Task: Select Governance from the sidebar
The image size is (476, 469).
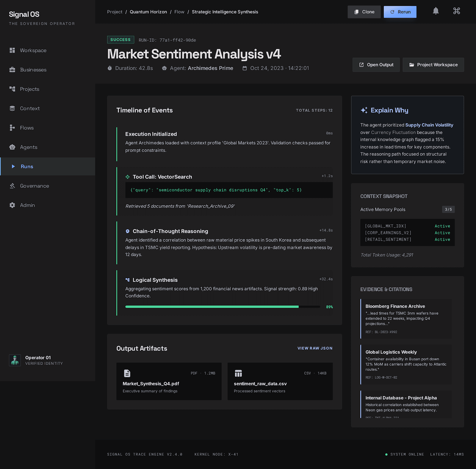Action: click(48, 186)
